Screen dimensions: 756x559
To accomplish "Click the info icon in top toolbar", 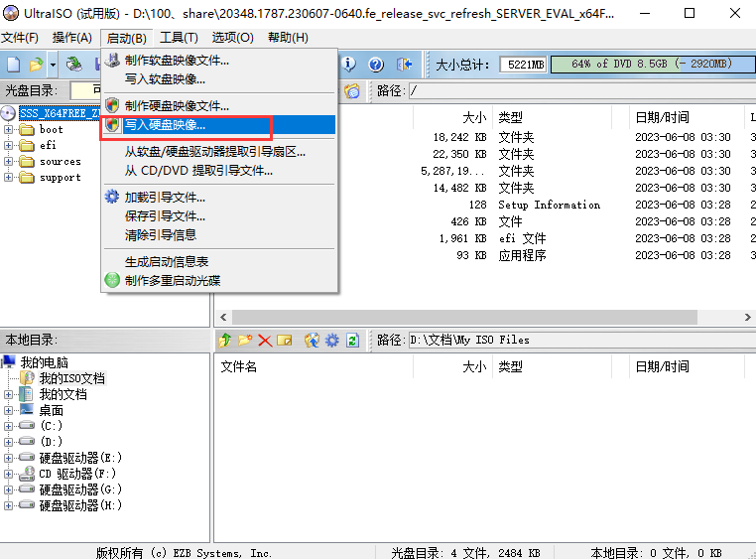I will [350, 65].
